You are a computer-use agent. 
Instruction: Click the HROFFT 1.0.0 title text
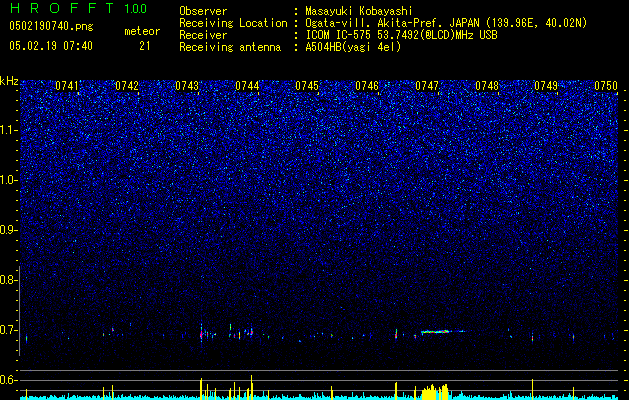point(78,8)
